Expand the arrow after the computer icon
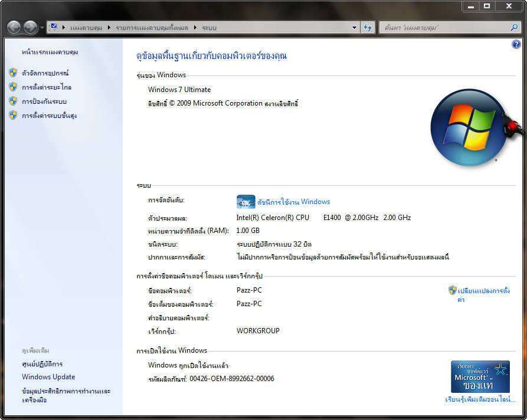The height and width of the screenshot is (420, 527). (64, 28)
